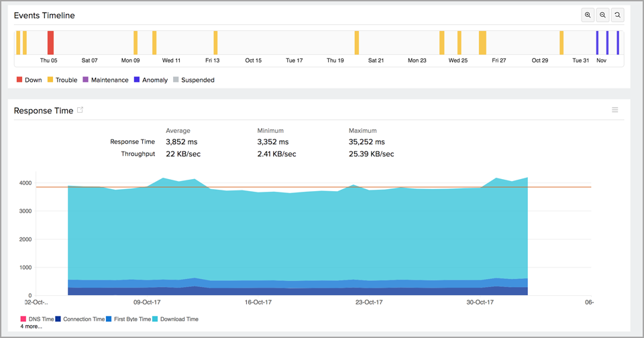
Task: Reset zoom on the Events Timeline
Action: (x=618, y=15)
